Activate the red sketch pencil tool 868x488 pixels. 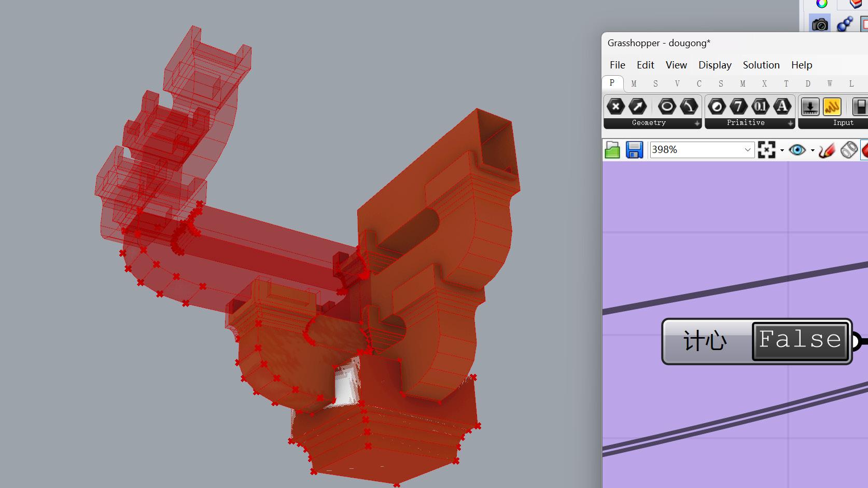click(x=827, y=150)
